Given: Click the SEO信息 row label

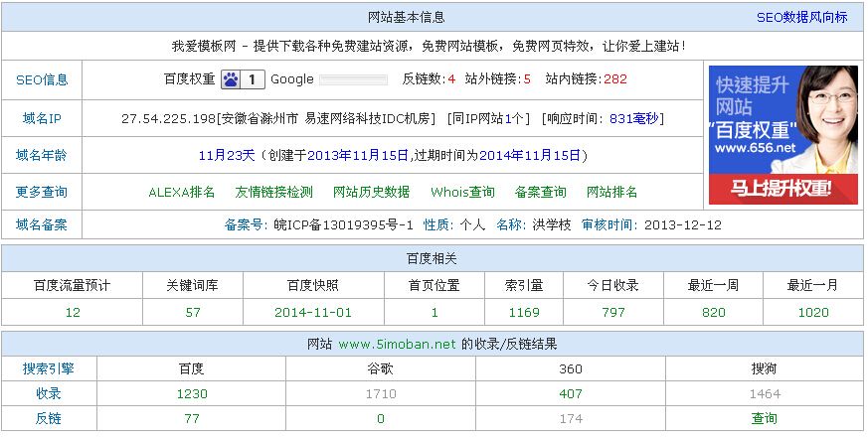Looking at the screenshot, I should (x=42, y=79).
